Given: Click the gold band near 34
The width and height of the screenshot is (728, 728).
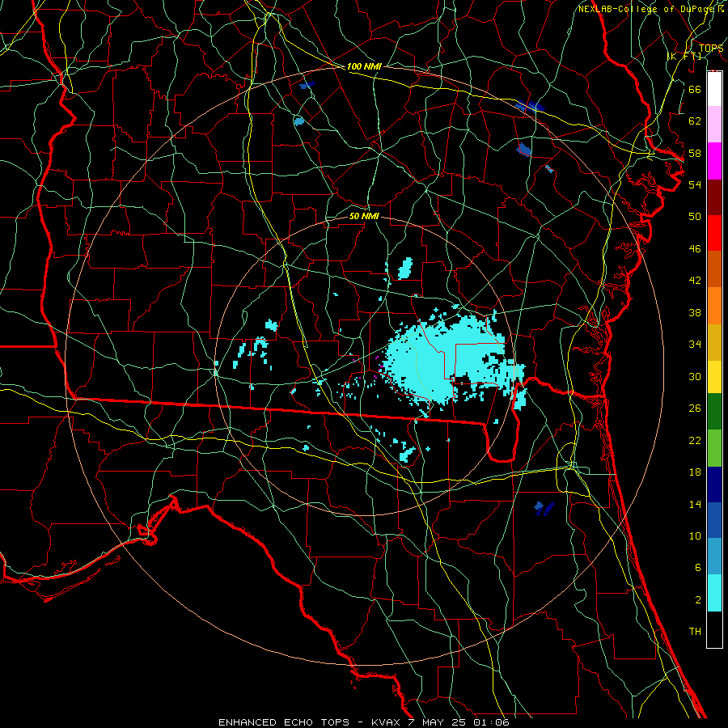Looking at the screenshot, I should (714, 342).
